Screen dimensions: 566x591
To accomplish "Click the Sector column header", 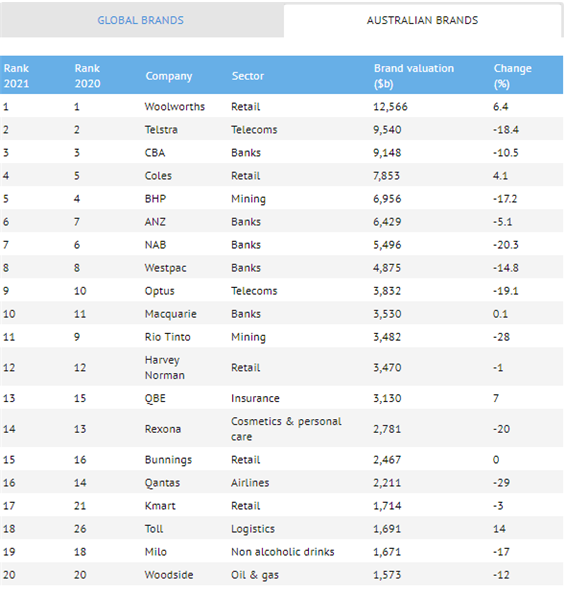I will (x=248, y=76).
